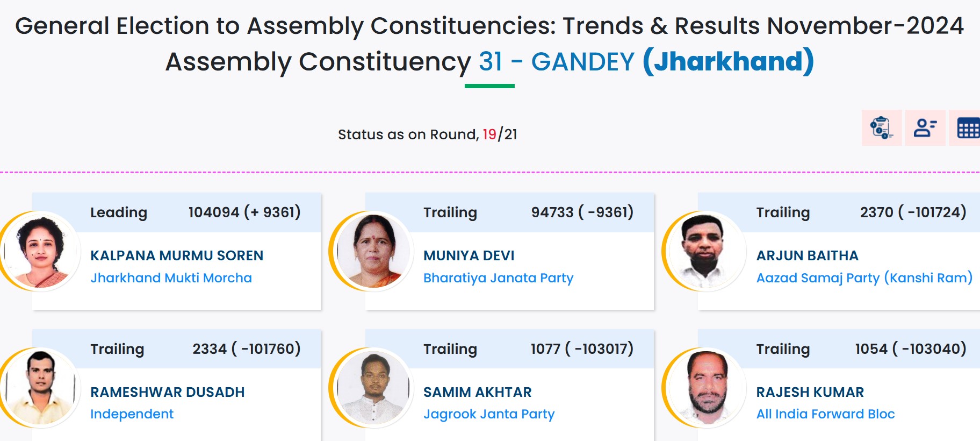Click the All India Forward Bloc label

click(x=825, y=414)
